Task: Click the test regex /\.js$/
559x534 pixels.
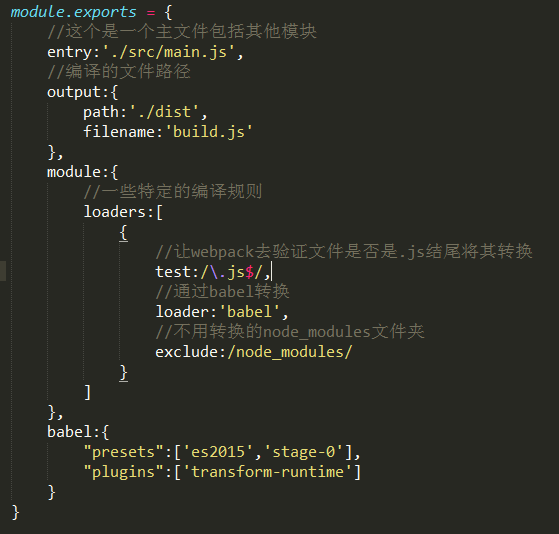Action: [231, 272]
